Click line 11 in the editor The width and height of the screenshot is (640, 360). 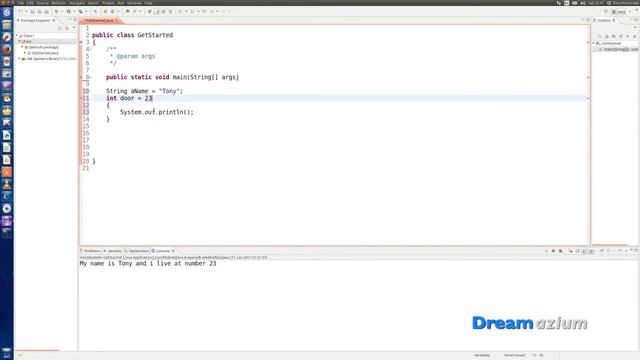339,98
